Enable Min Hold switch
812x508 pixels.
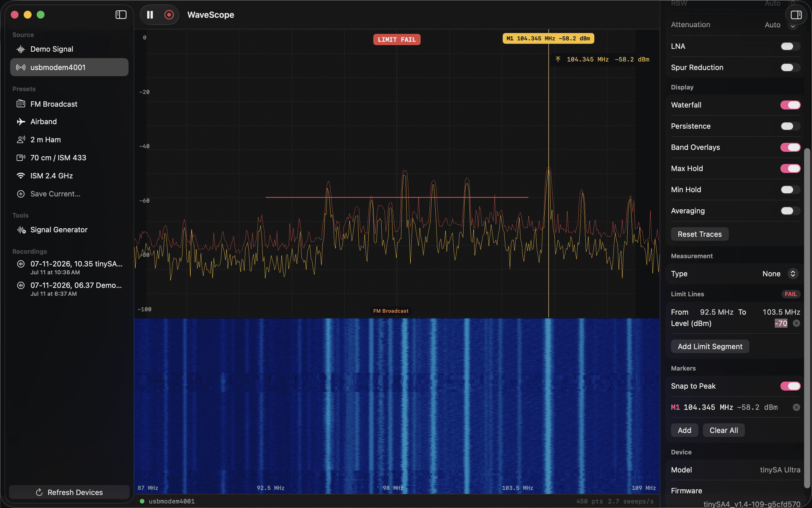tap(790, 189)
